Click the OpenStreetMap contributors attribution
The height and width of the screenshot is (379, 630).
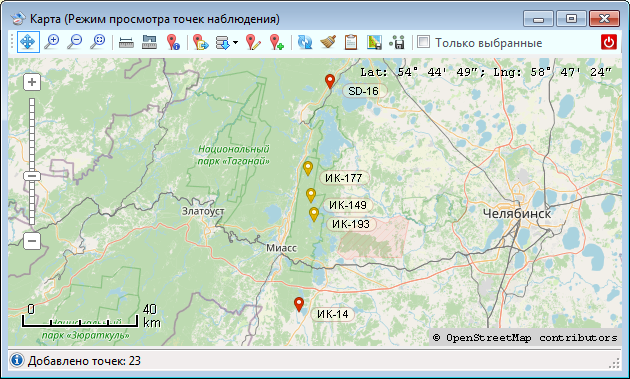click(x=525, y=338)
